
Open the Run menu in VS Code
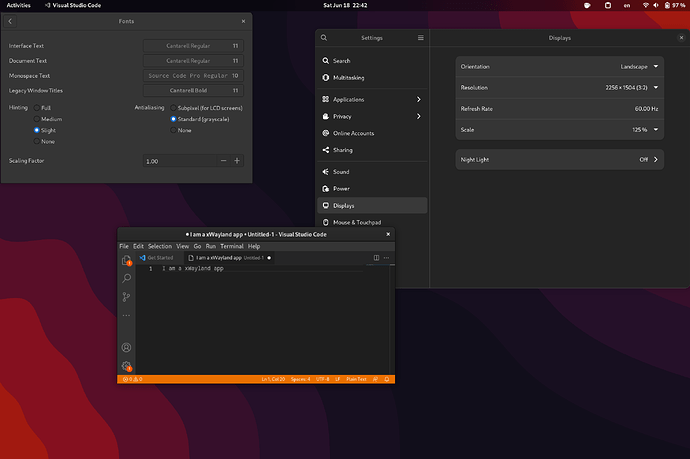[211, 246]
